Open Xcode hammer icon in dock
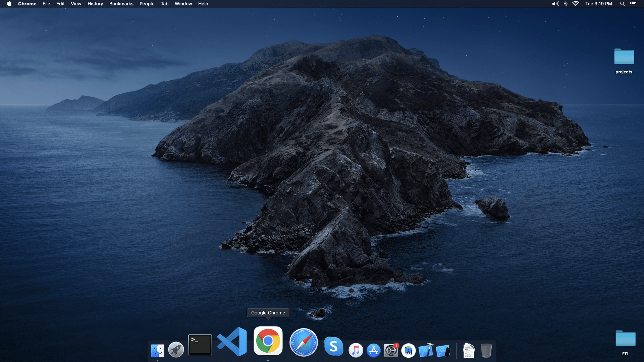This screenshot has width=644, height=362. pos(426,350)
